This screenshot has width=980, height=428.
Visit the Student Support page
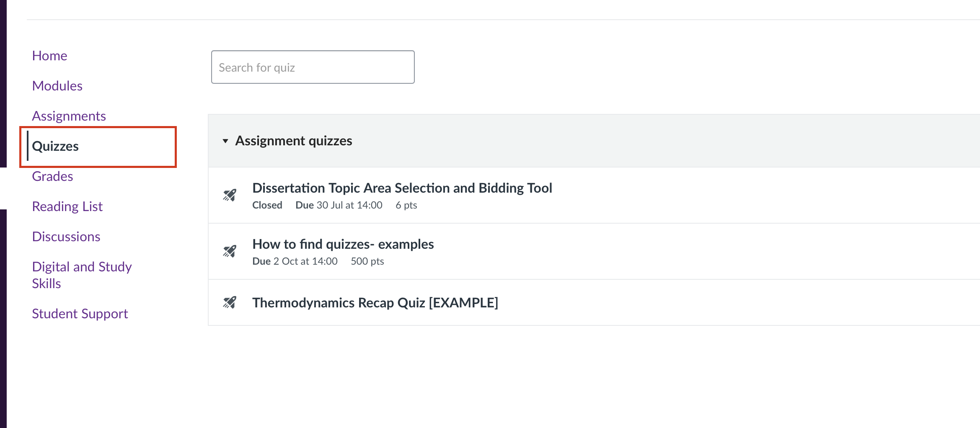80,314
